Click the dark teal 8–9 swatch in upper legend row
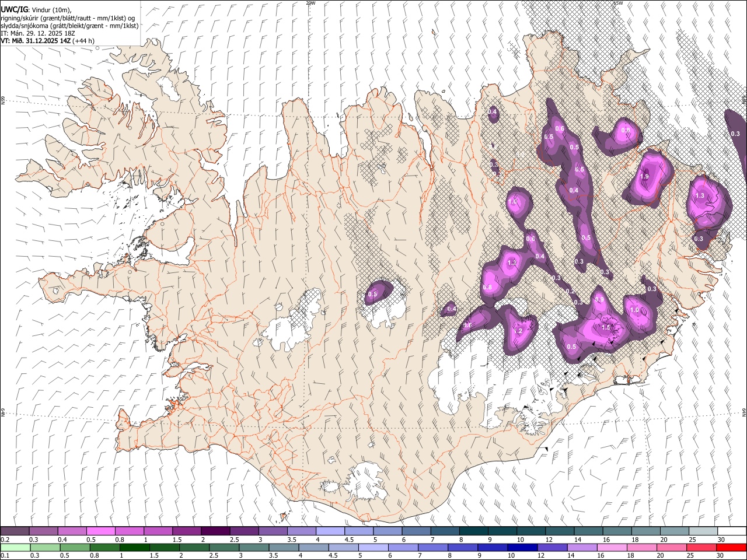 pyautogui.click(x=474, y=531)
